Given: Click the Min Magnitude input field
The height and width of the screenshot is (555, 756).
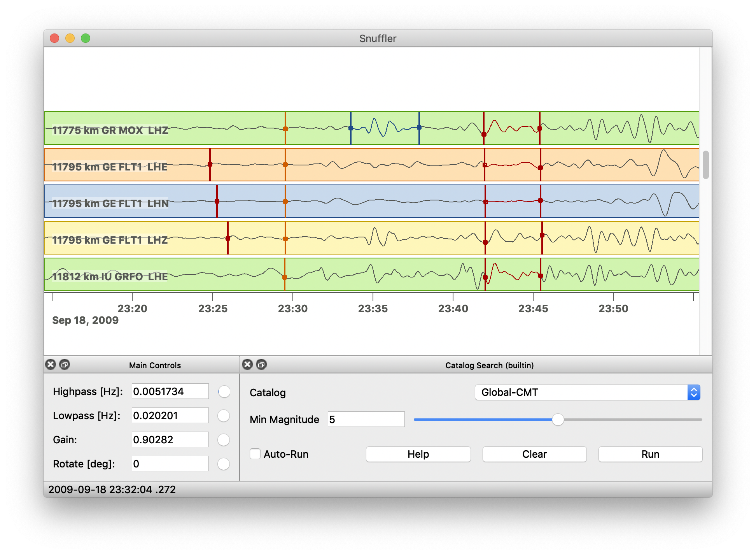Looking at the screenshot, I should coord(366,419).
